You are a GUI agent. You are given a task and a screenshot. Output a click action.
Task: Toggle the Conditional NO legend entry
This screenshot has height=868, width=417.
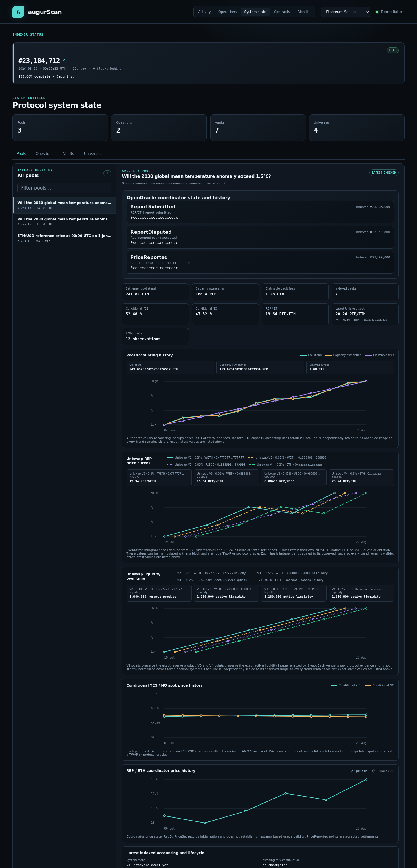(380, 685)
